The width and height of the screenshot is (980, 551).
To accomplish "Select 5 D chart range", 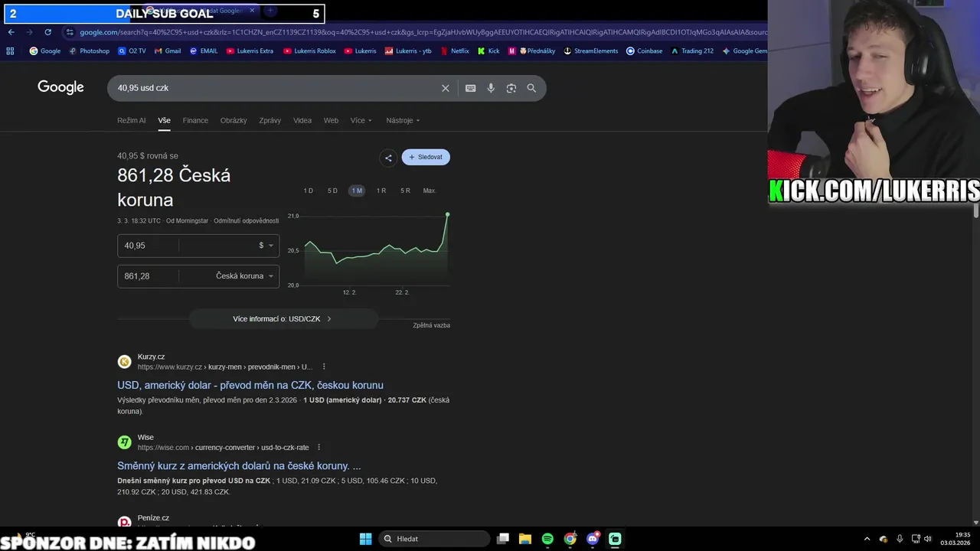I will (x=332, y=191).
